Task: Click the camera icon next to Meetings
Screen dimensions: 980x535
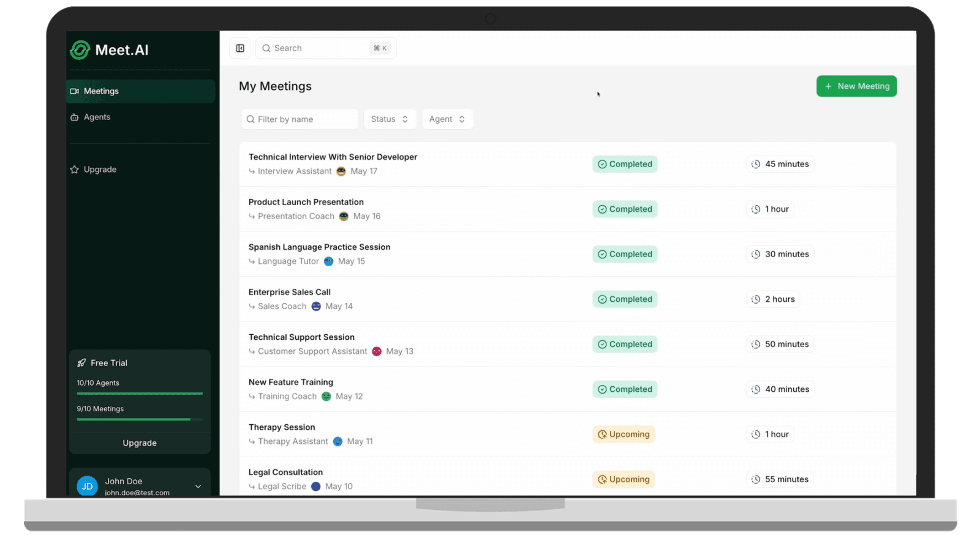Action: (x=75, y=91)
